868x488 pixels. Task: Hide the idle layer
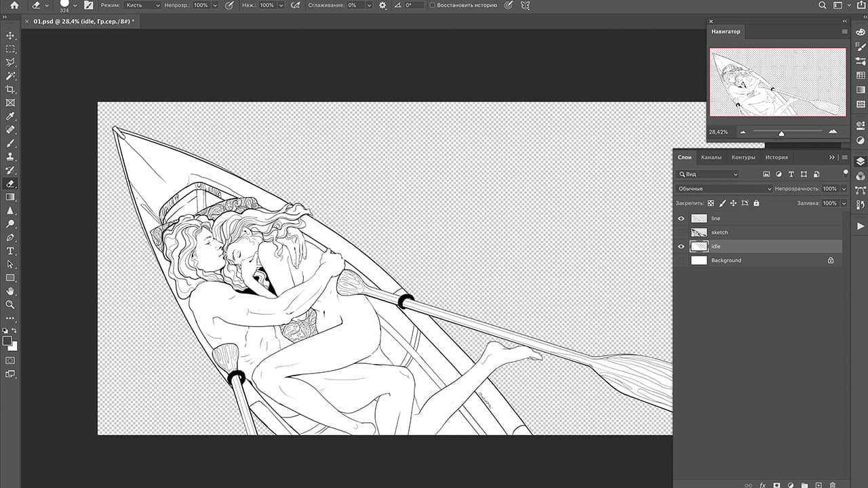click(682, 247)
